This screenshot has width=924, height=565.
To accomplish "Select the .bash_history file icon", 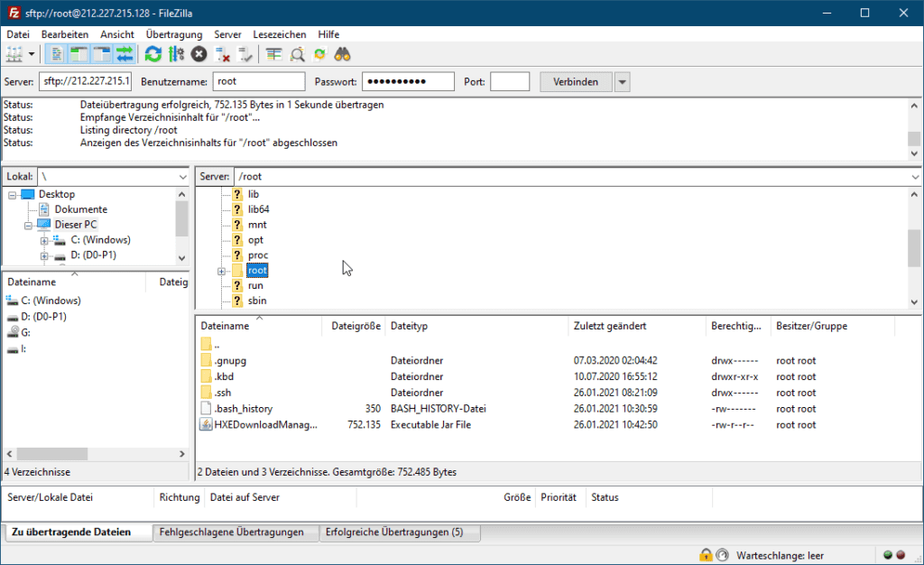I will 206,408.
